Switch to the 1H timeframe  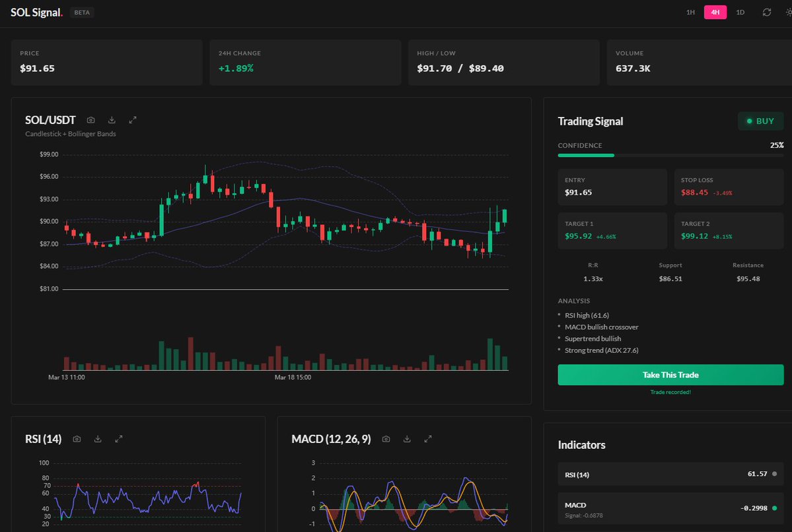point(690,12)
